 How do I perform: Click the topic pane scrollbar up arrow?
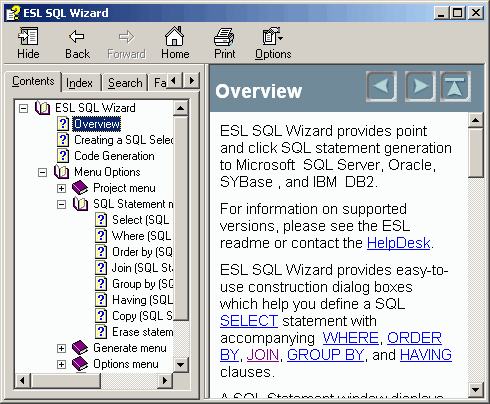click(x=476, y=120)
